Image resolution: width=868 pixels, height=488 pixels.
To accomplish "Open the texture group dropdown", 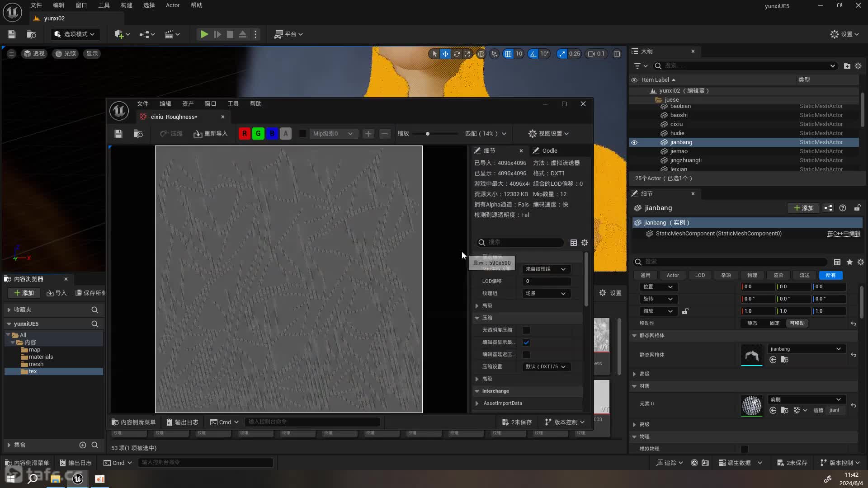I will coord(546,294).
